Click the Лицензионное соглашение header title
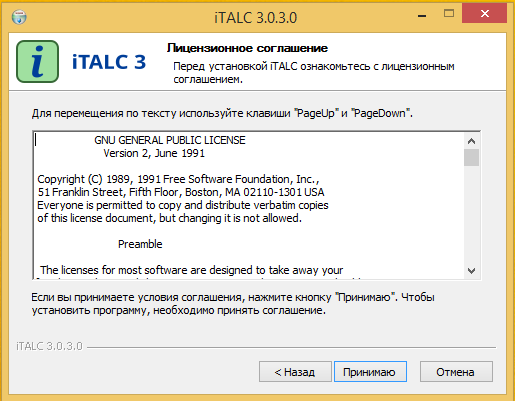The width and height of the screenshot is (515, 402). pos(247,48)
